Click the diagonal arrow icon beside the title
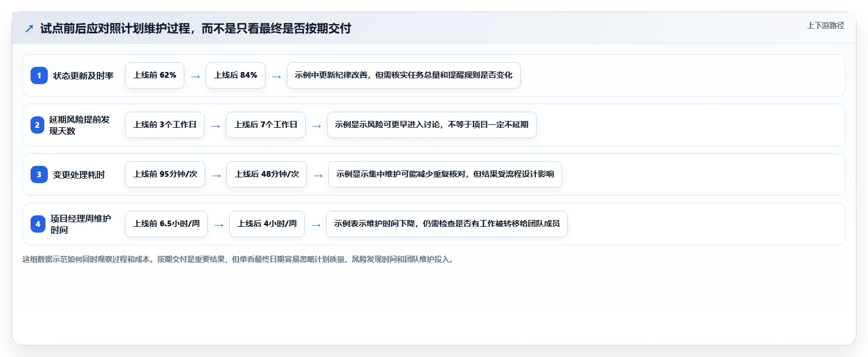The height and width of the screenshot is (357, 868). click(29, 28)
